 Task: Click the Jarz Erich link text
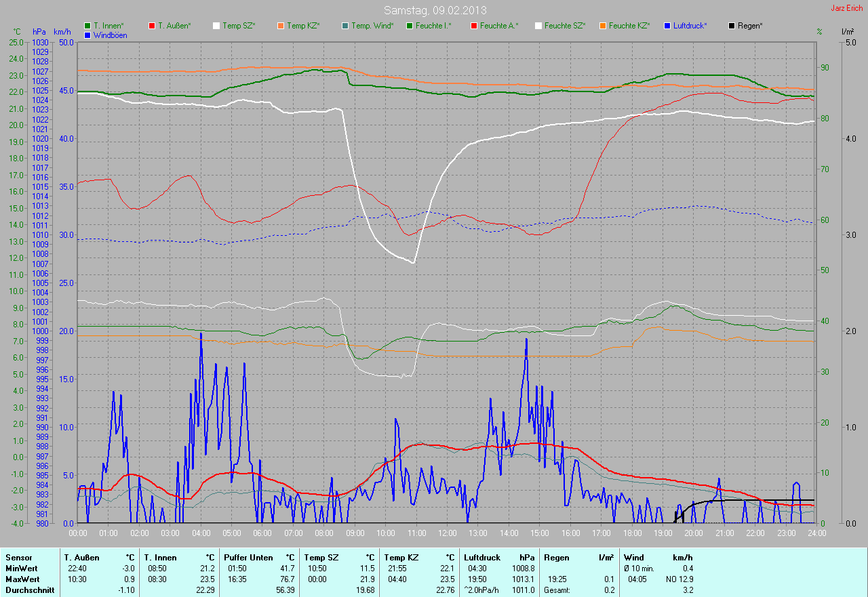tap(846, 8)
